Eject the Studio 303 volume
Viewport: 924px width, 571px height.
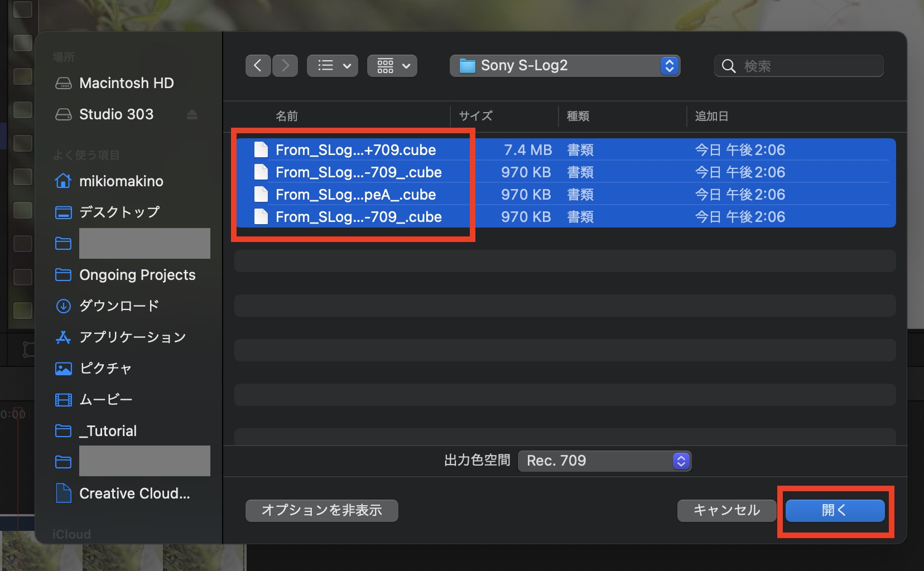tap(192, 114)
